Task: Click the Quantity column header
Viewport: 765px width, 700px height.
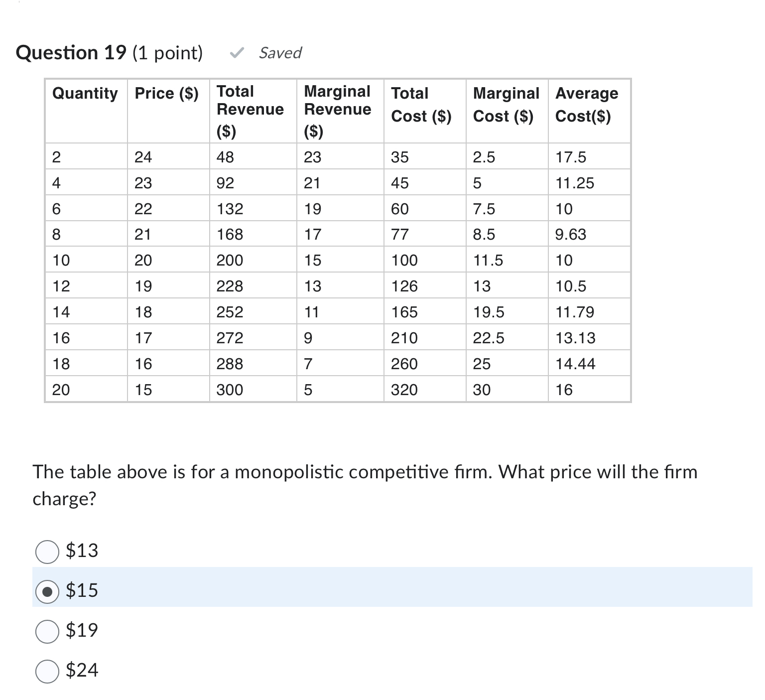Action: click(x=85, y=93)
